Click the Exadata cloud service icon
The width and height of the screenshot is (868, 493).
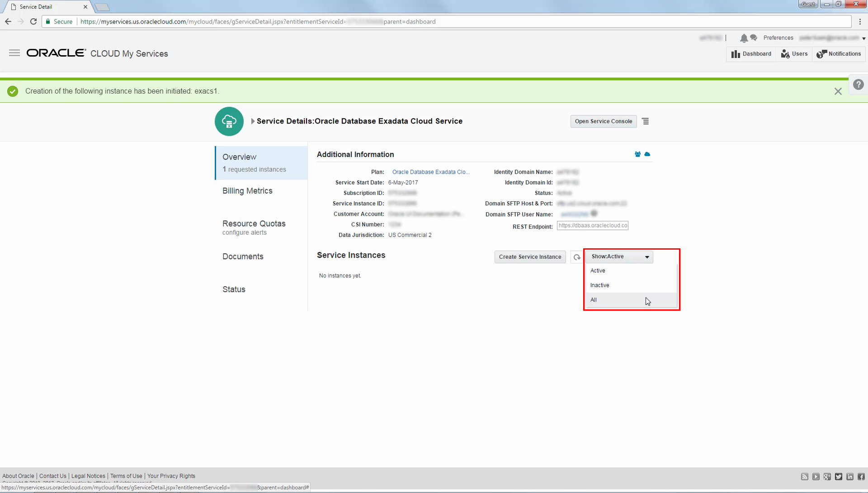point(229,121)
